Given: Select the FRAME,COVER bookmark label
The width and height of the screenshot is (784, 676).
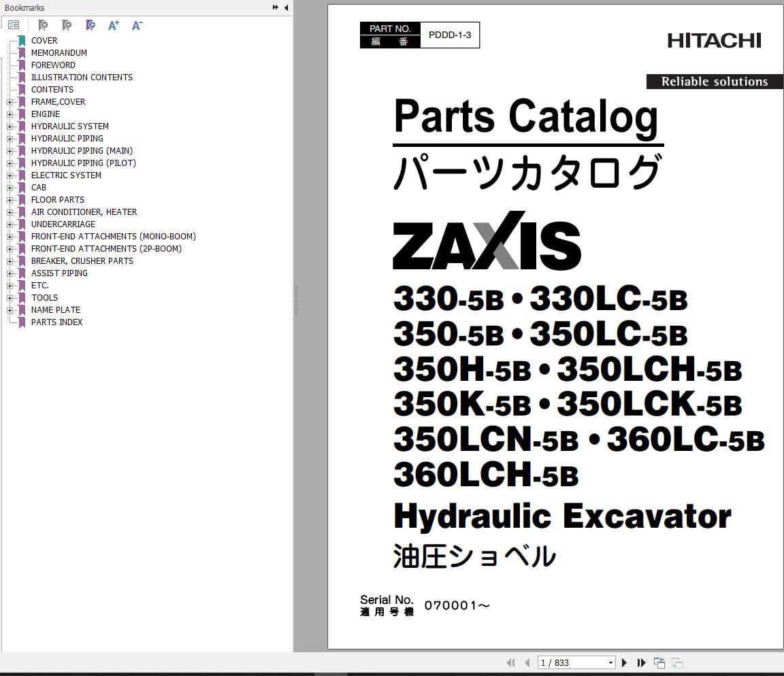Looking at the screenshot, I should point(58,102).
